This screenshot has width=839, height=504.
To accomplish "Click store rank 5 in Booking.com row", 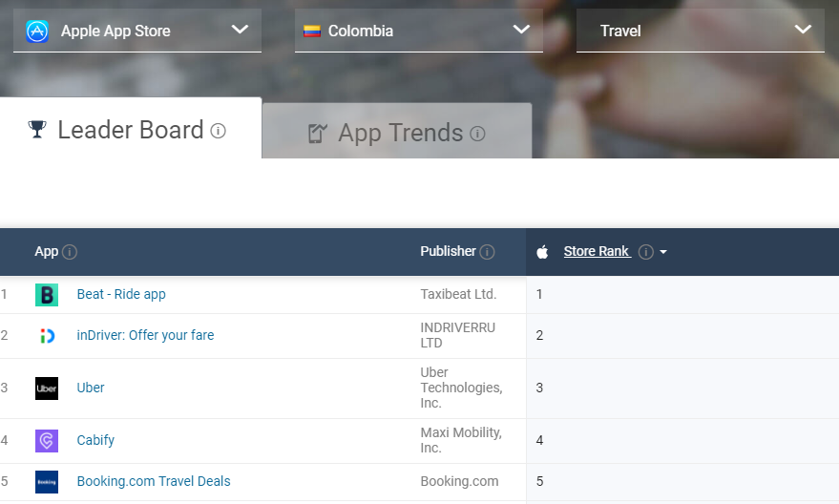I will point(539,481).
